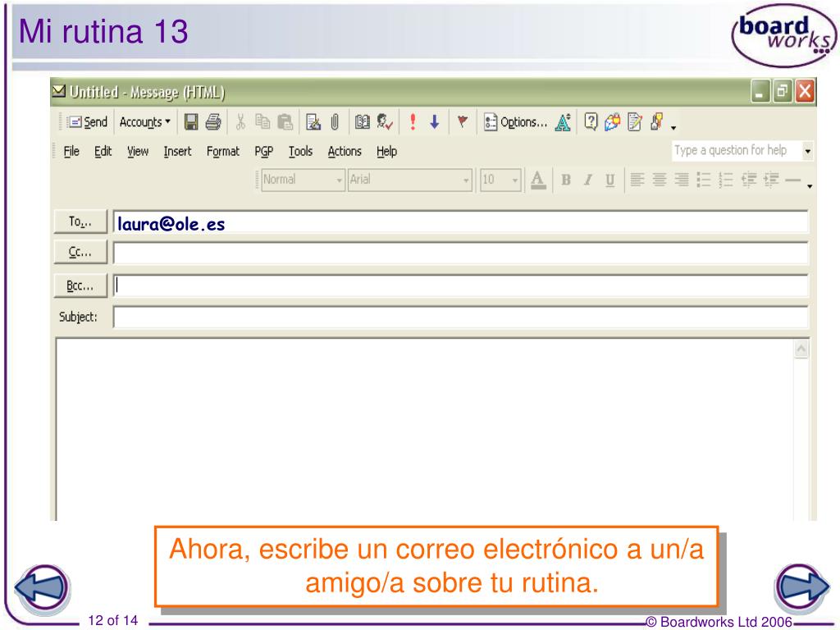
Task: Center the text alignment
Action: pyautogui.click(x=660, y=180)
